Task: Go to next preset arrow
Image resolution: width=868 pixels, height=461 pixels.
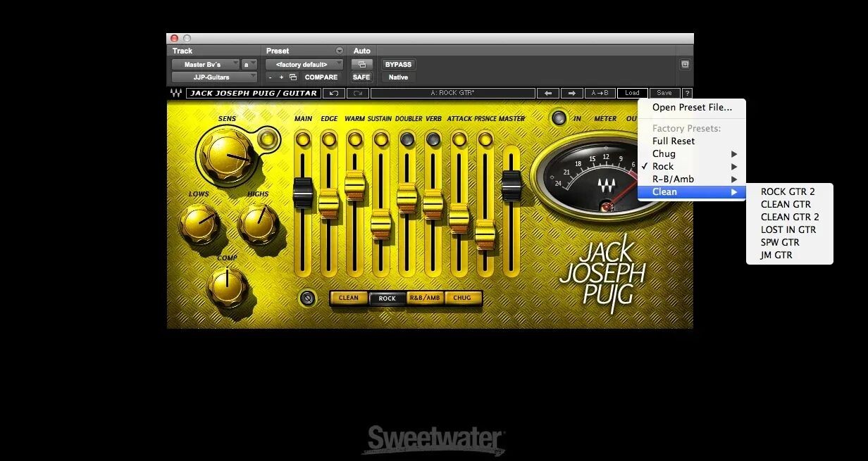Action: (x=572, y=93)
